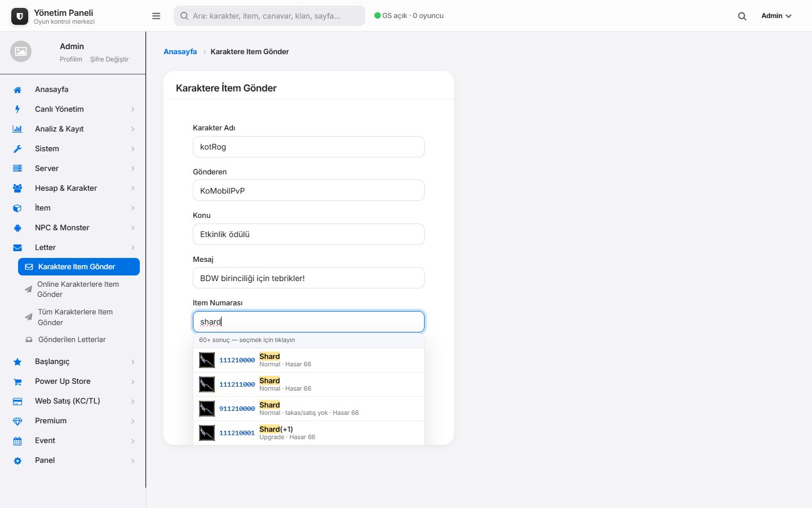This screenshot has width=812, height=508.
Task: Open Tüm Karakterlere Item Gönder
Action: (79, 317)
